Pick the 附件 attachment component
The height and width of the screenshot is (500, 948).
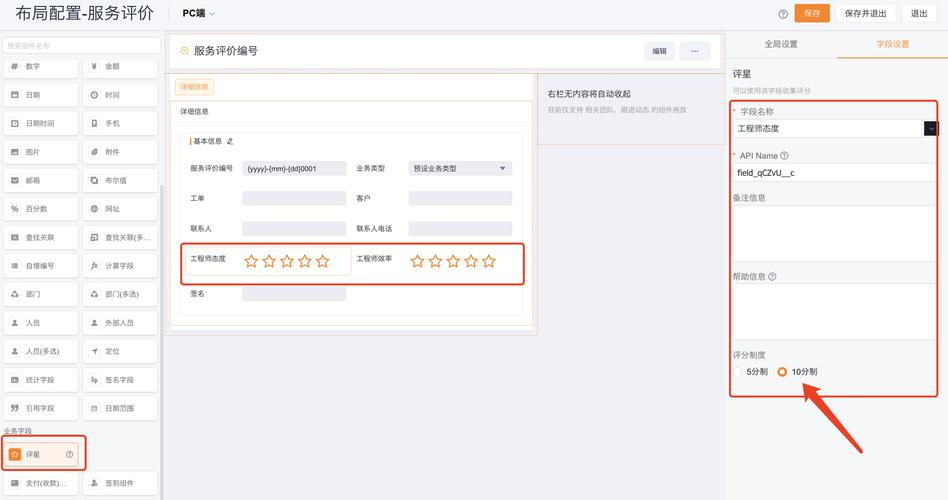click(120, 152)
